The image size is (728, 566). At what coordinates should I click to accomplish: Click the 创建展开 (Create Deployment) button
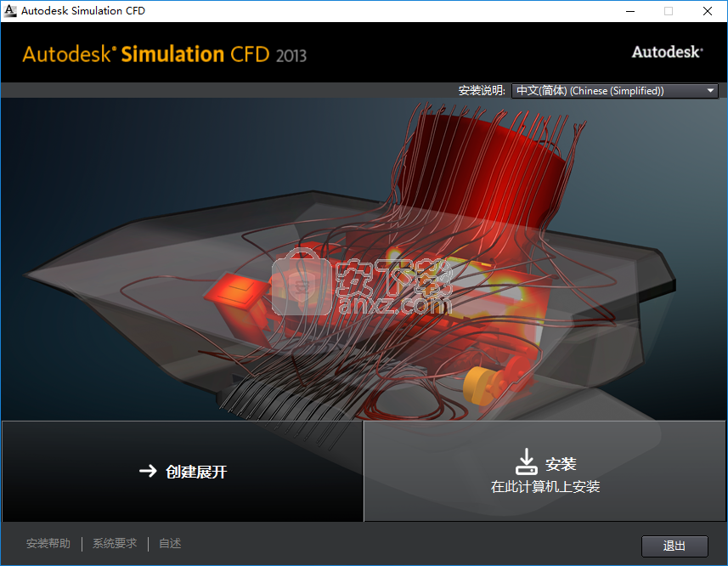pyautogui.click(x=183, y=472)
